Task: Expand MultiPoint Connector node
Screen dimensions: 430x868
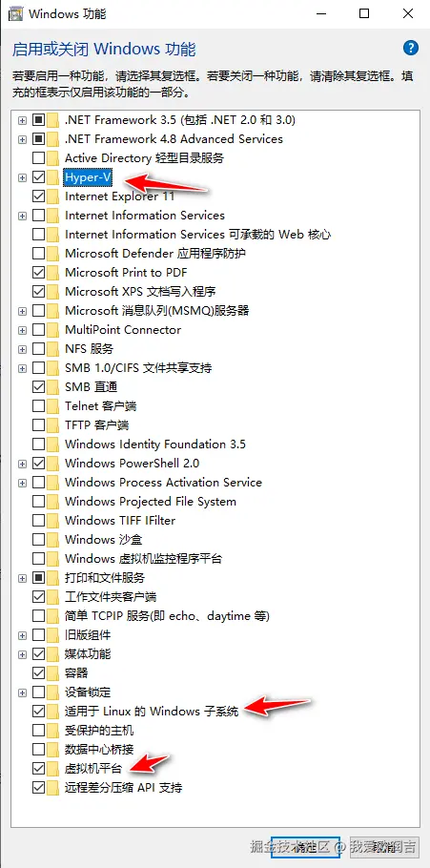Action: pyautogui.click(x=22, y=330)
